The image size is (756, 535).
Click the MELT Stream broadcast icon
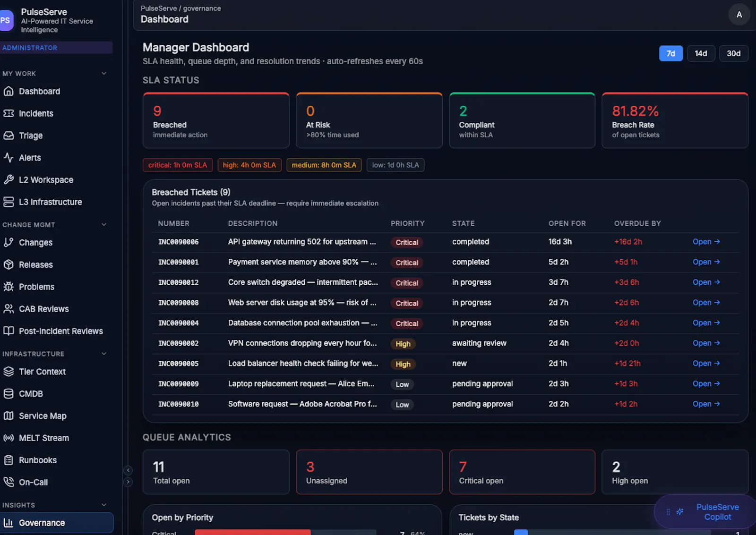pyautogui.click(x=9, y=438)
